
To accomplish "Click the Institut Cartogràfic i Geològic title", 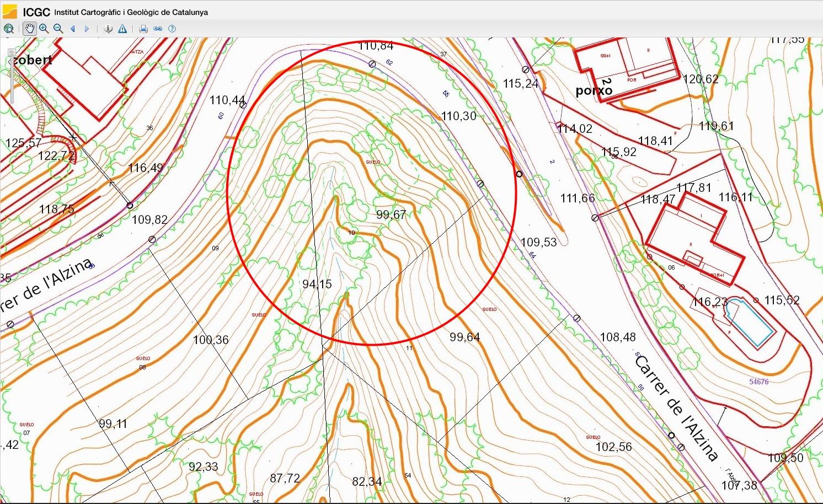I will click(131, 12).
